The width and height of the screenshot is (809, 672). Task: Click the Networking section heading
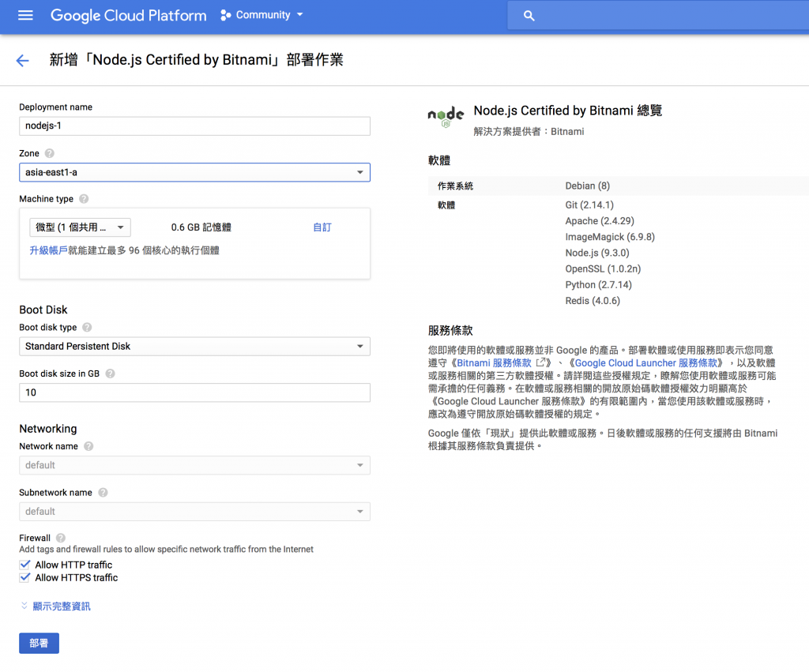[x=48, y=429]
